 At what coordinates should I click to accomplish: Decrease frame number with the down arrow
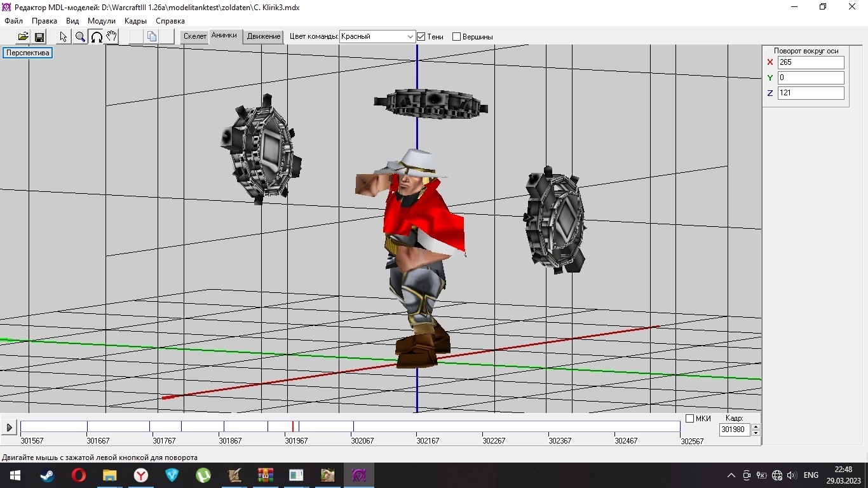click(x=756, y=433)
